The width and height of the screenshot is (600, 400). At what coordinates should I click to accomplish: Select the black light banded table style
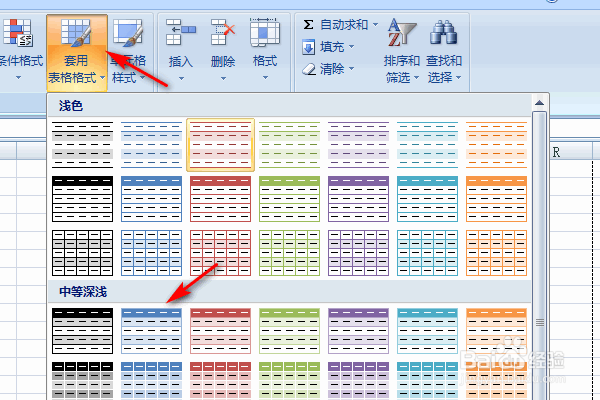(x=82, y=145)
